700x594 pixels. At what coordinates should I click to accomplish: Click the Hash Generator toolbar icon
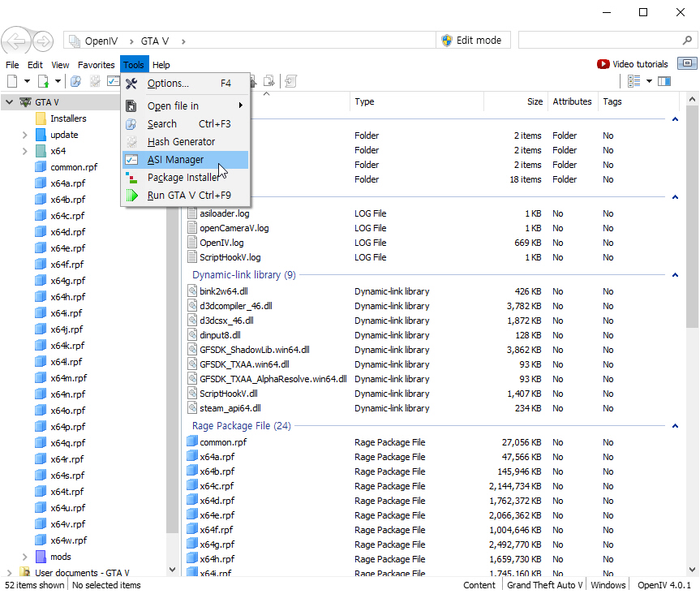pos(95,81)
